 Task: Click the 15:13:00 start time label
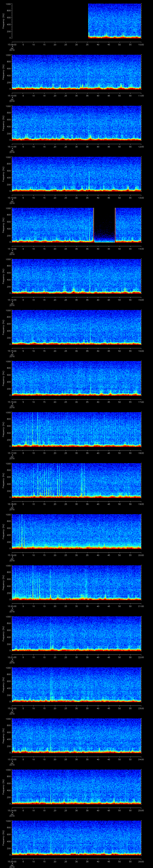(x=12, y=249)
